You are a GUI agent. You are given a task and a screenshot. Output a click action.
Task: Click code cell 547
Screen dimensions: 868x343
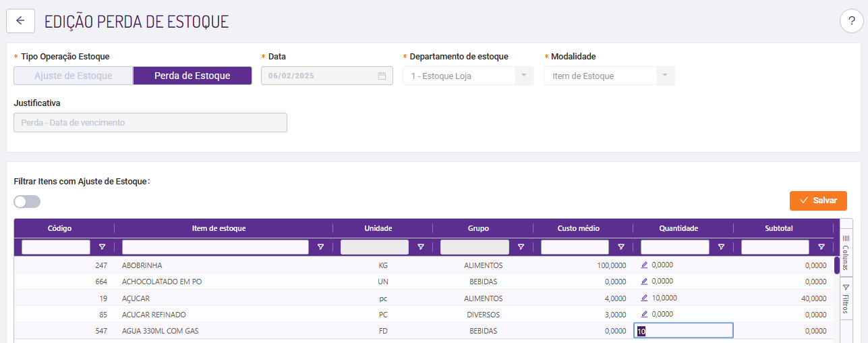(x=101, y=331)
